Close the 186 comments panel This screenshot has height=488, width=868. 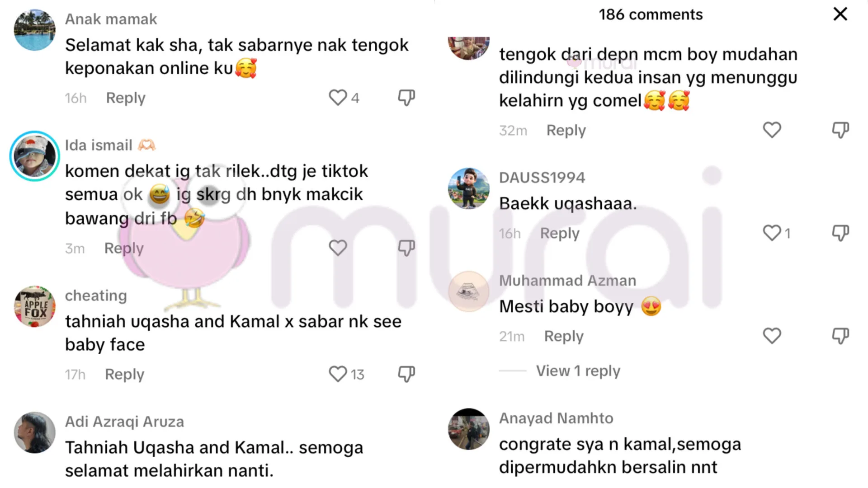pos(840,14)
